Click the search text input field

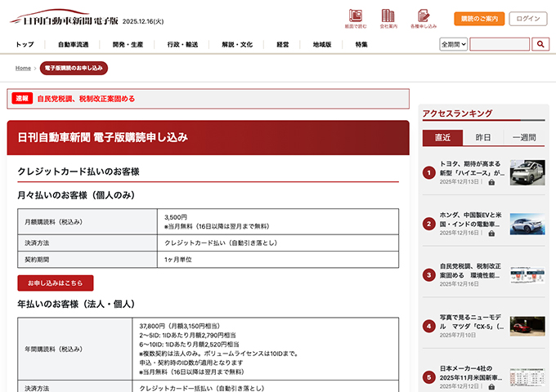coord(500,44)
